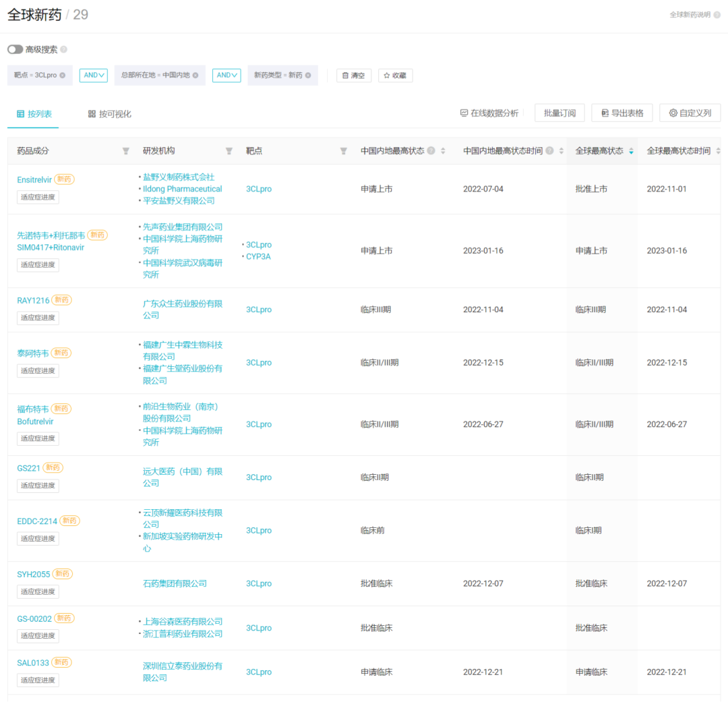Image resolution: width=728 pixels, height=702 pixels.
Task: Open 远大医药（中国）有限公司 link
Action: pyautogui.click(x=183, y=477)
